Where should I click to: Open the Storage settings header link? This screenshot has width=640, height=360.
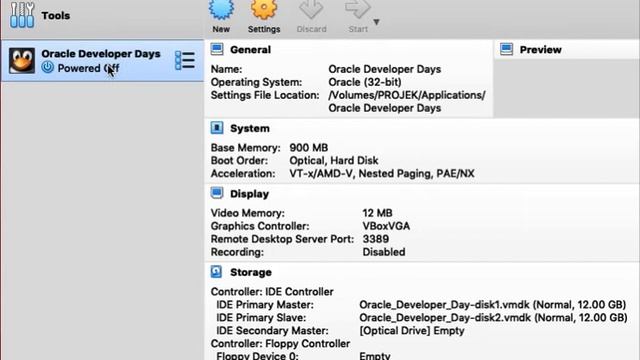tap(251, 272)
